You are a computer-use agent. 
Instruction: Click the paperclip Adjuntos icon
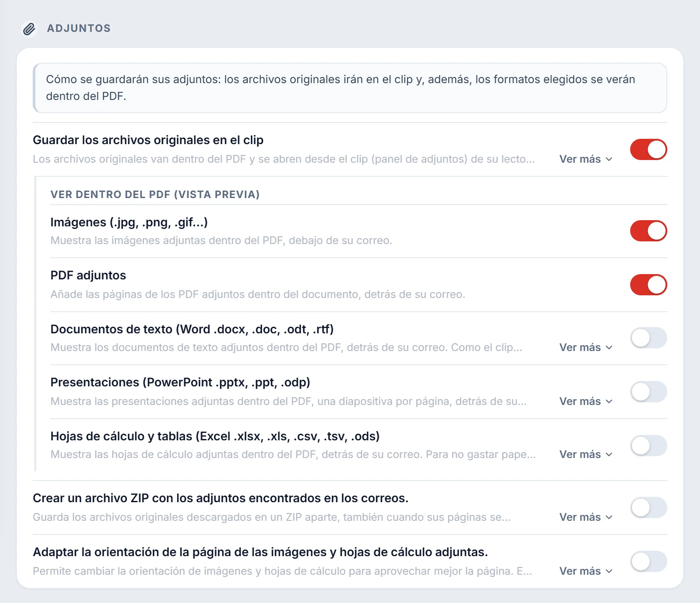click(29, 29)
